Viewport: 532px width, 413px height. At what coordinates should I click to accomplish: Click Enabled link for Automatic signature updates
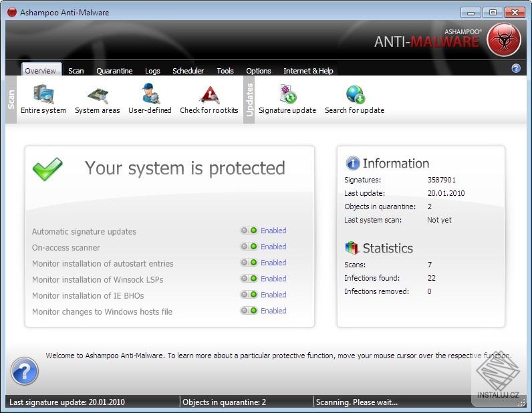point(273,231)
